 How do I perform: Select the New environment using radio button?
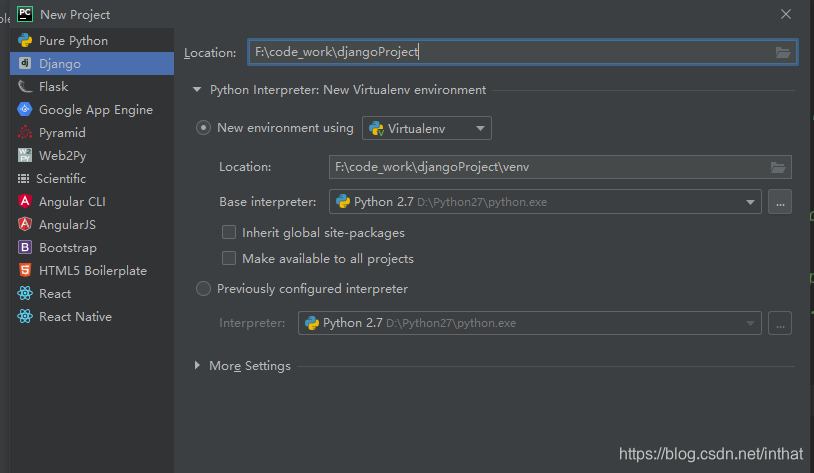coord(204,128)
